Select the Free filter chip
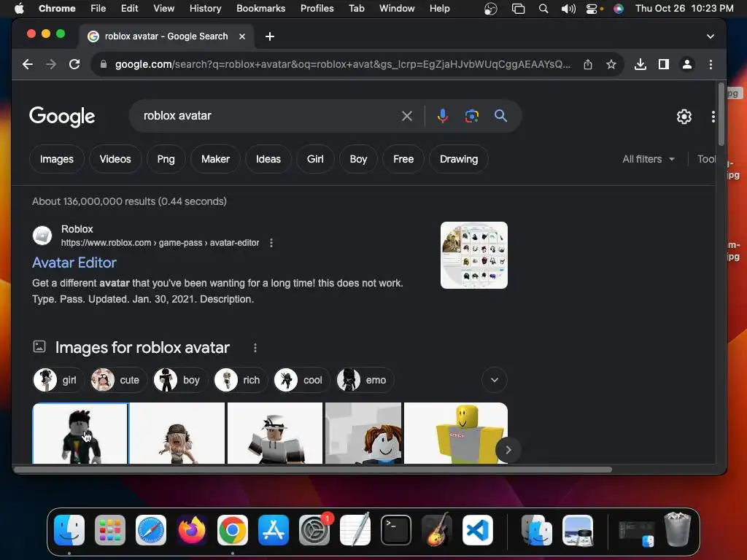Image resolution: width=747 pixels, height=560 pixels. pos(403,159)
